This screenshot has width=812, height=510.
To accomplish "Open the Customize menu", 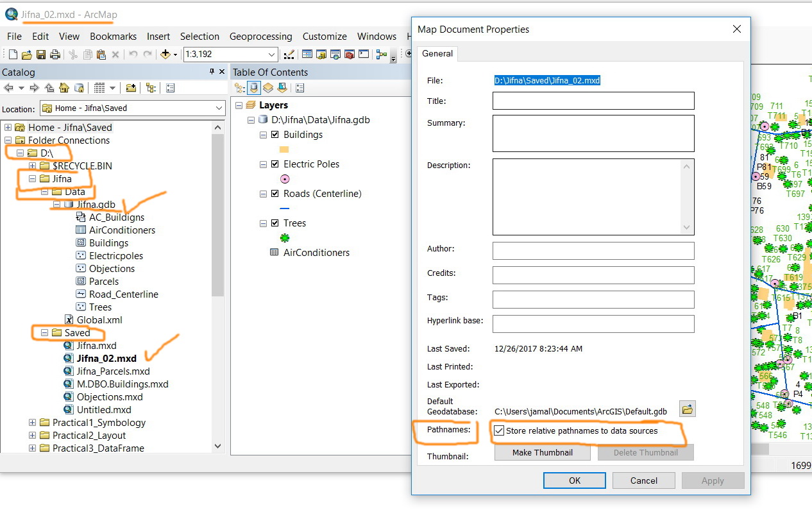I will point(325,37).
